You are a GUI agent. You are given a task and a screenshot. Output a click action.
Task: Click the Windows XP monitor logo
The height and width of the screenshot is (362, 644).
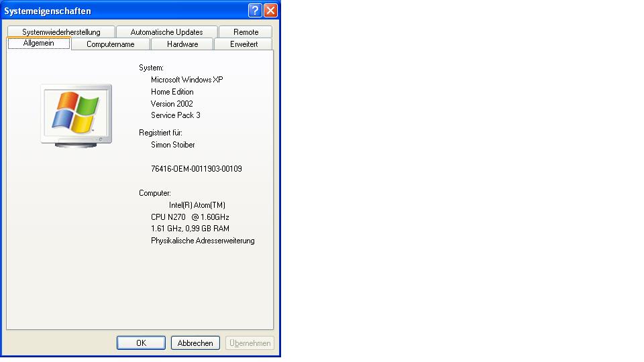[76, 116]
